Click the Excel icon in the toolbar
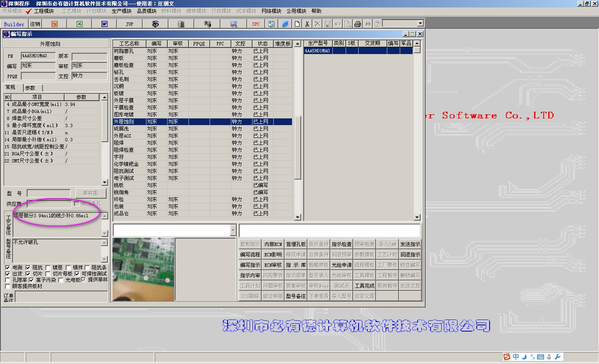The image size is (599, 364). pyautogui.click(x=79, y=24)
